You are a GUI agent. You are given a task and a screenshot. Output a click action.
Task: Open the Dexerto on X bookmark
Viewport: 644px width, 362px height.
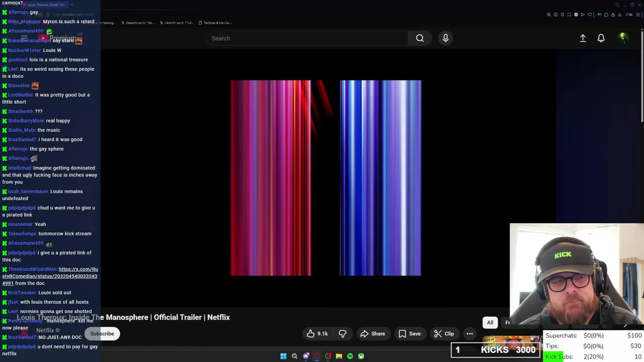point(137,23)
